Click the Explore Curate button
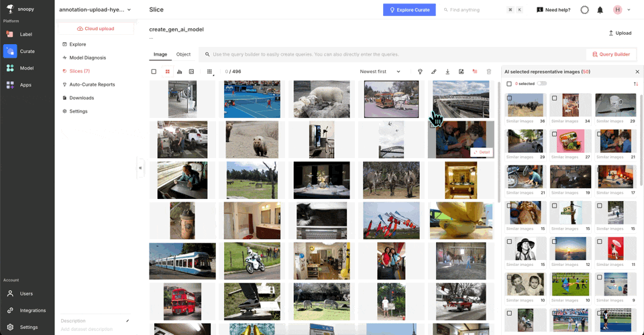Screen dimensions: 644x335 click(409, 10)
